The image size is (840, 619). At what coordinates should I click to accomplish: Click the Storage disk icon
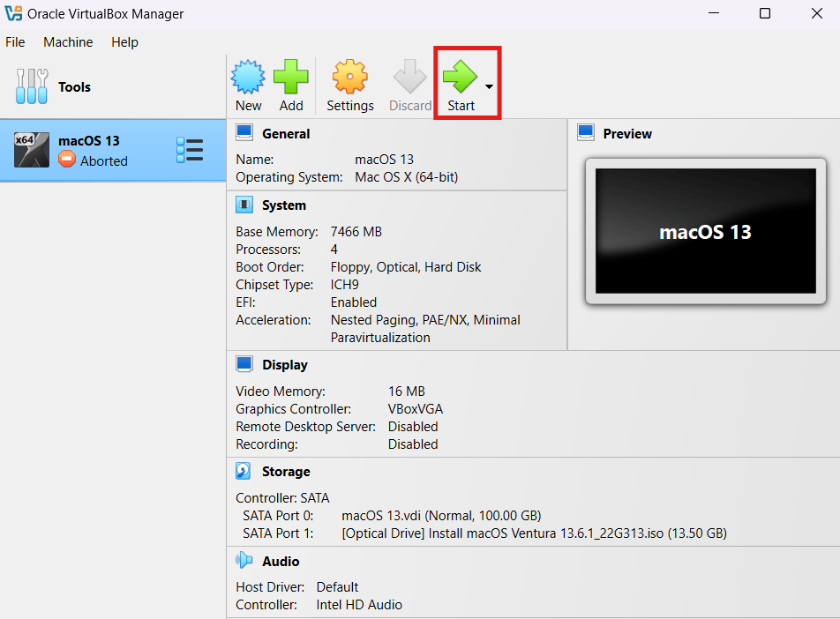[x=244, y=471]
